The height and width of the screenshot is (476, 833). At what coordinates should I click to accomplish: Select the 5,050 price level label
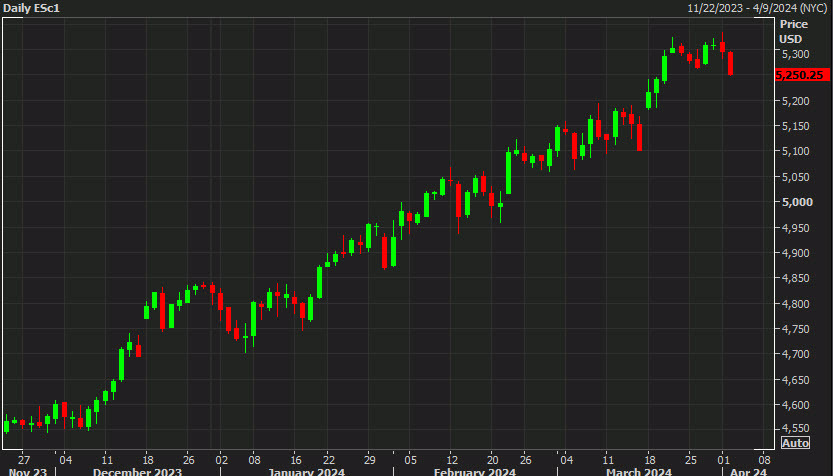[795, 177]
